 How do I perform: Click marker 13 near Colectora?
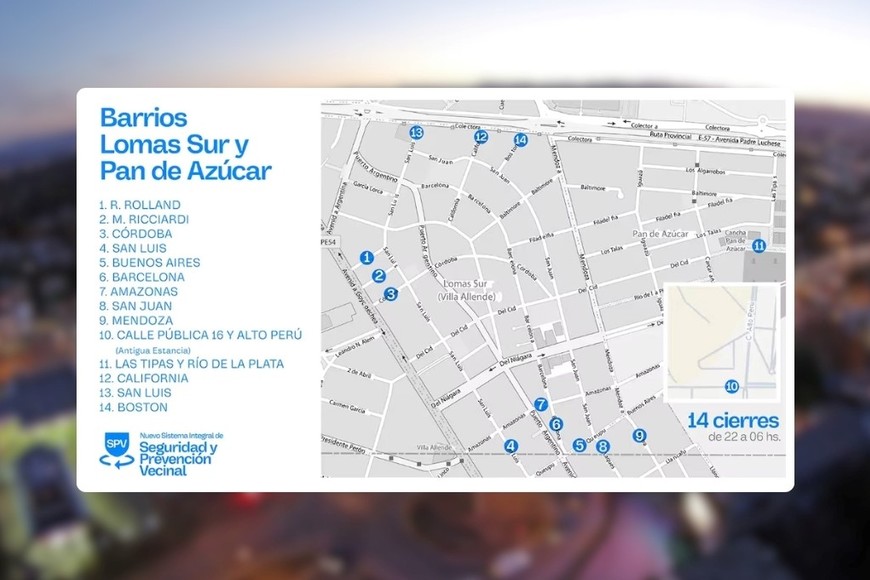point(417,131)
